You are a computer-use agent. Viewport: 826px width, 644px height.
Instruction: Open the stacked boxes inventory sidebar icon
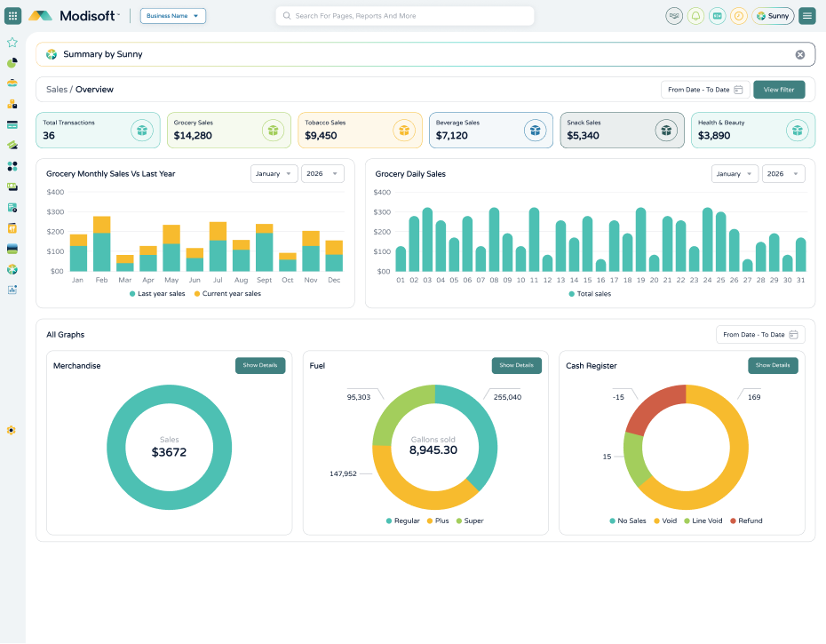[12, 104]
